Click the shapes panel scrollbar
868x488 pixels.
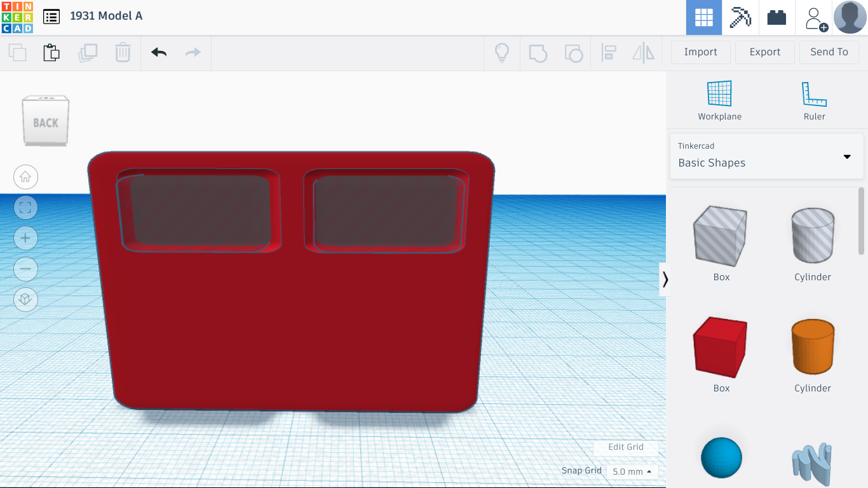pos(861,220)
